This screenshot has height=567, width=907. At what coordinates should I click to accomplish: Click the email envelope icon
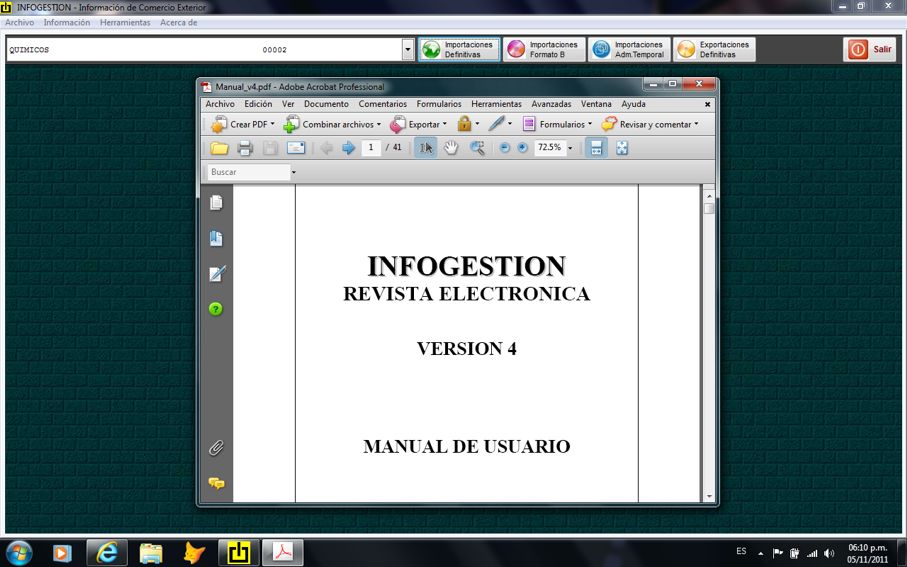pos(296,148)
